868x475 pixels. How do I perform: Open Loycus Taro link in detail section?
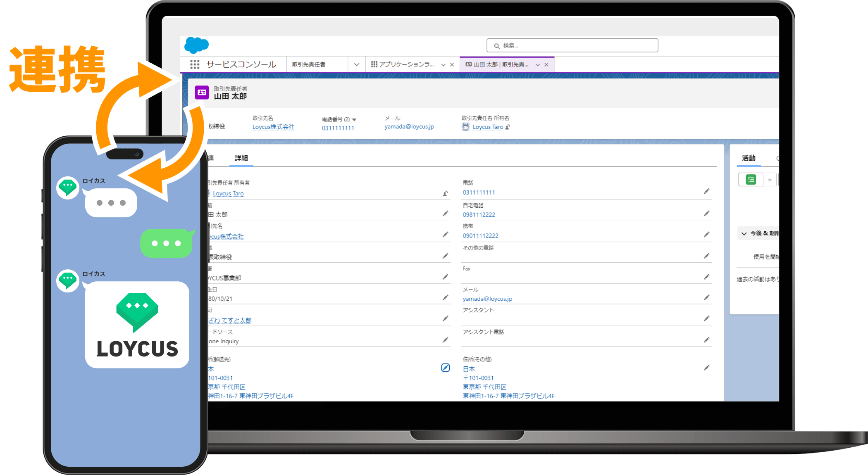(x=228, y=193)
